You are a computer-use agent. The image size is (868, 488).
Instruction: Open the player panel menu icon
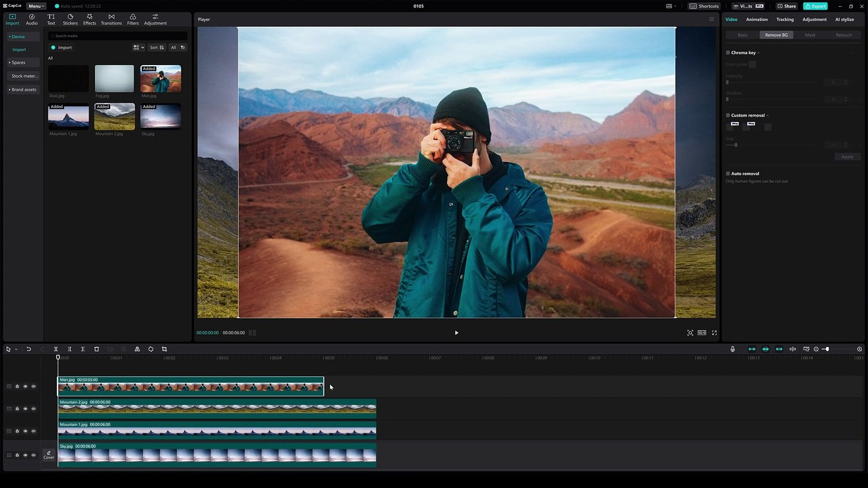coord(711,19)
